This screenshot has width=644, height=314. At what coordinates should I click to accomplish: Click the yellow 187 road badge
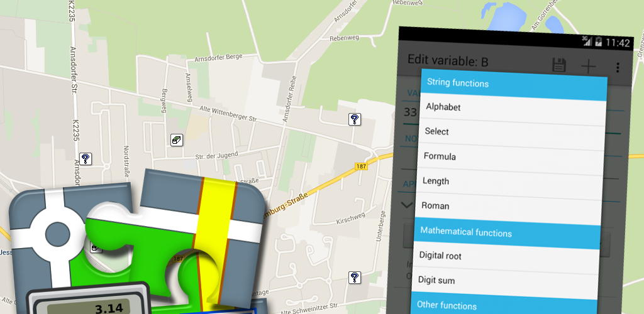360,166
